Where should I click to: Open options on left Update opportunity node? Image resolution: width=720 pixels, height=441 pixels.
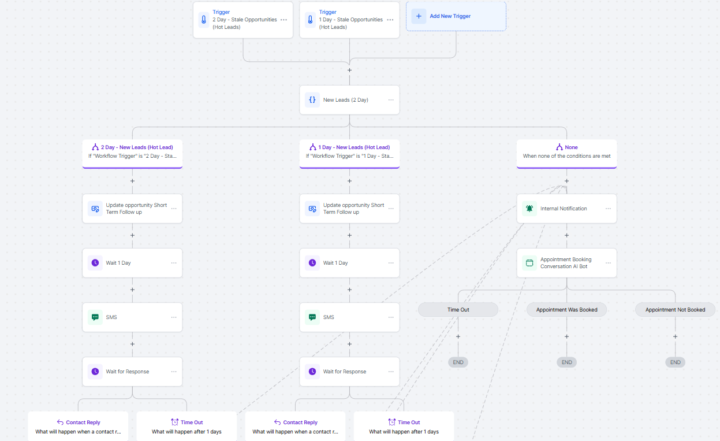[x=174, y=209]
